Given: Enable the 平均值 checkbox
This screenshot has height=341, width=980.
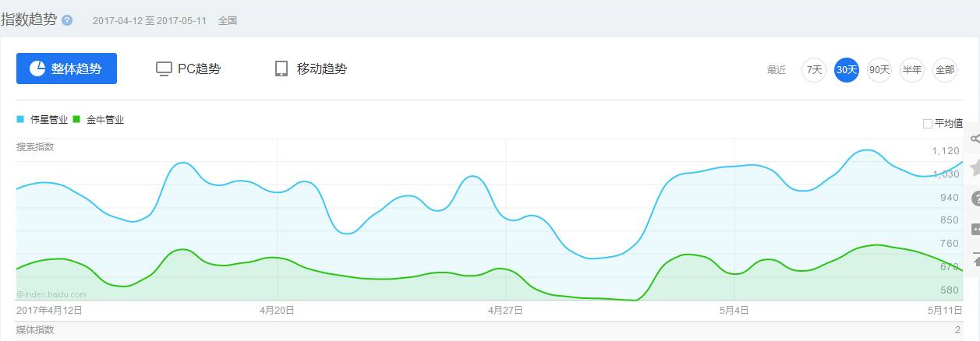Looking at the screenshot, I should coord(927,123).
